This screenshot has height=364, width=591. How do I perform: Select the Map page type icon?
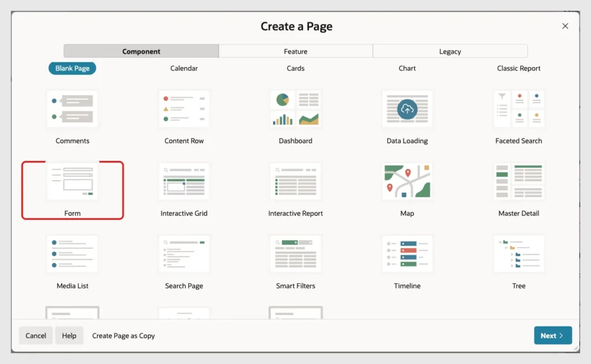407,181
